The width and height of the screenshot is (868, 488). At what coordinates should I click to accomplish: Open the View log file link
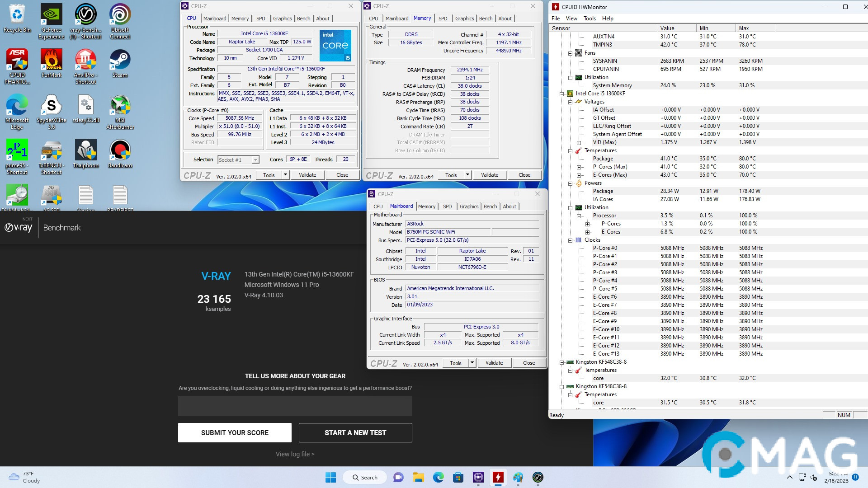tap(295, 454)
